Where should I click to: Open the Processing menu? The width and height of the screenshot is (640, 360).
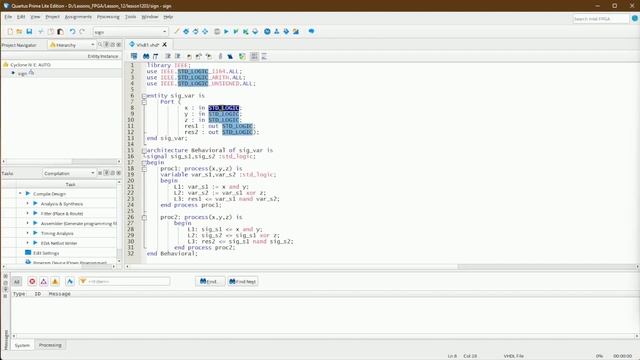pos(108,17)
